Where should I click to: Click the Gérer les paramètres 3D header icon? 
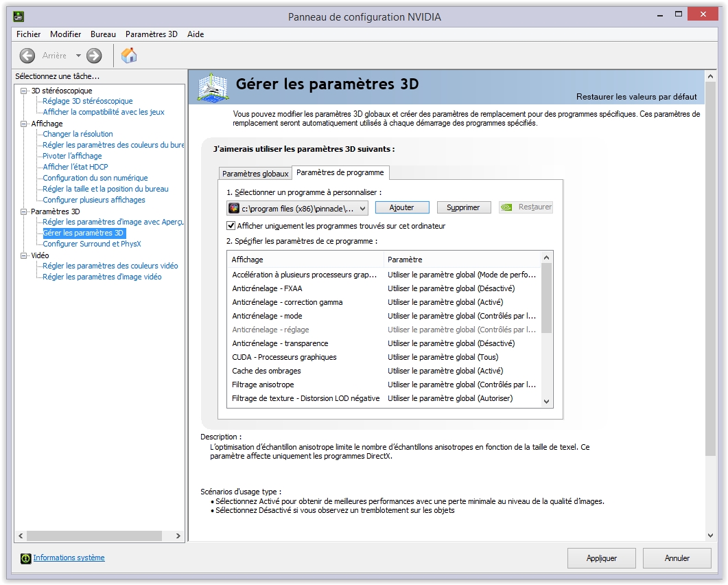point(213,87)
